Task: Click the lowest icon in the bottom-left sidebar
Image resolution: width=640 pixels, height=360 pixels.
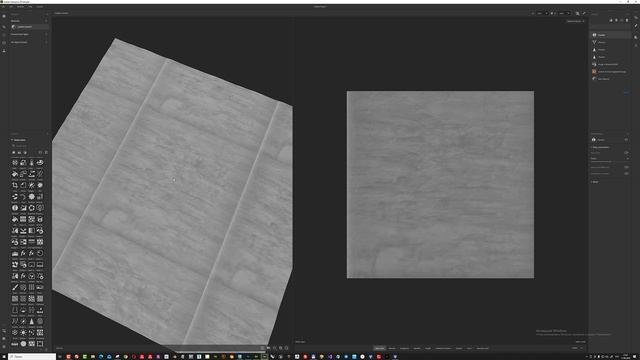Action: click(4, 346)
